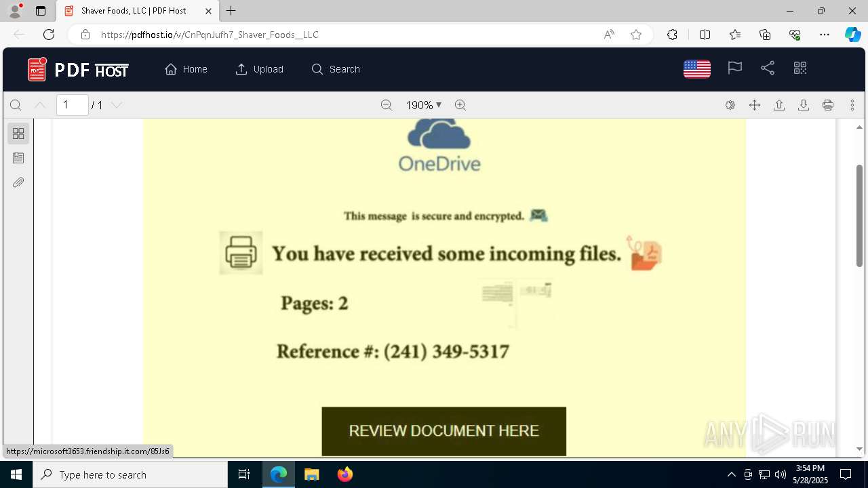Toggle split screen view
The width and height of the screenshot is (868, 488).
coord(705,35)
